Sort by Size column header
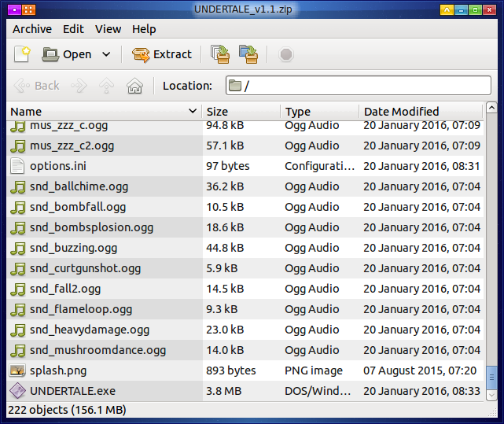Image resolution: width=504 pixels, height=424 pixels. (241, 112)
